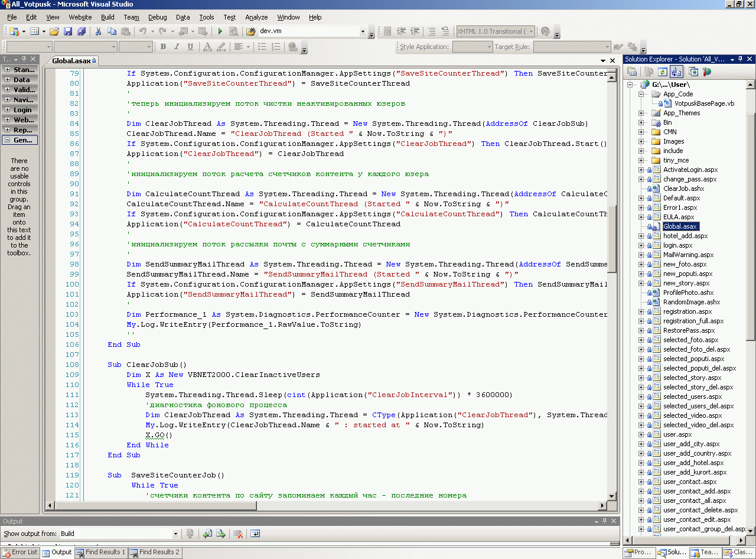Click the Open File folder icon
This screenshot has width=756, height=559.
[54, 31]
